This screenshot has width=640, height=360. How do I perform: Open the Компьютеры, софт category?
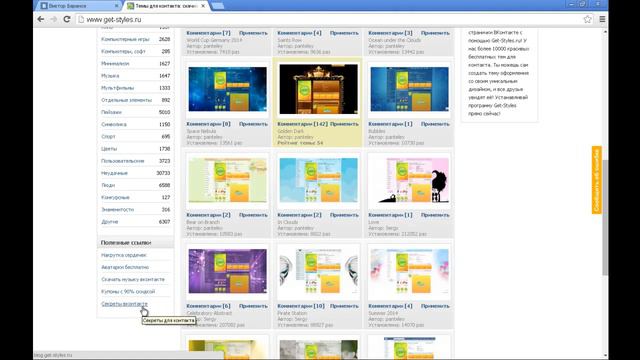tap(123, 51)
